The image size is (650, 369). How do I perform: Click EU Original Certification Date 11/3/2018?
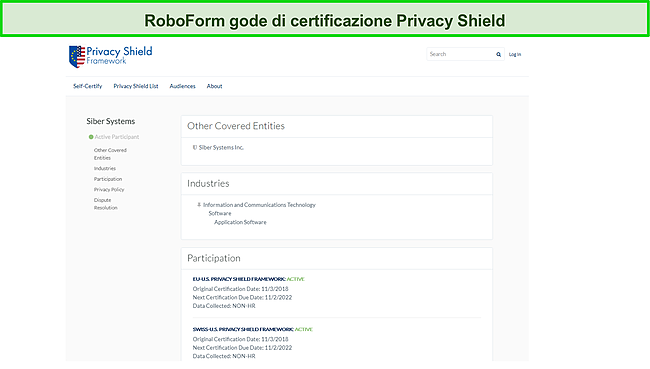[240, 289]
